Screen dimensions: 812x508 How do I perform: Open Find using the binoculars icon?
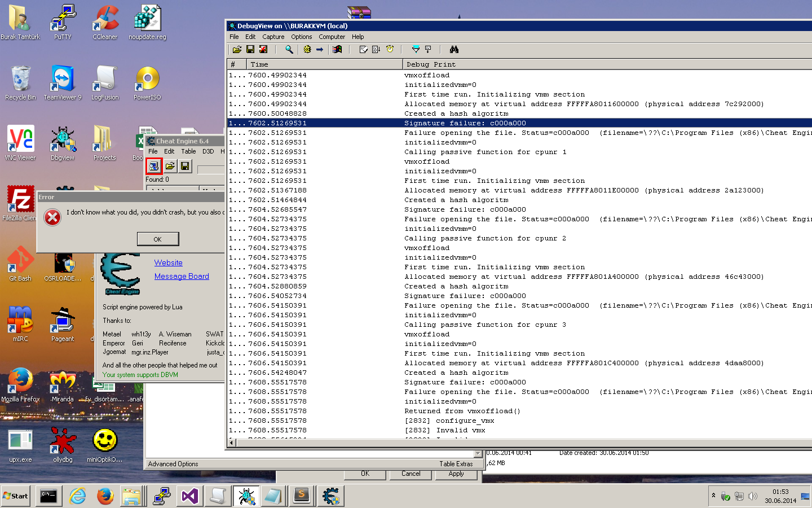[454, 50]
